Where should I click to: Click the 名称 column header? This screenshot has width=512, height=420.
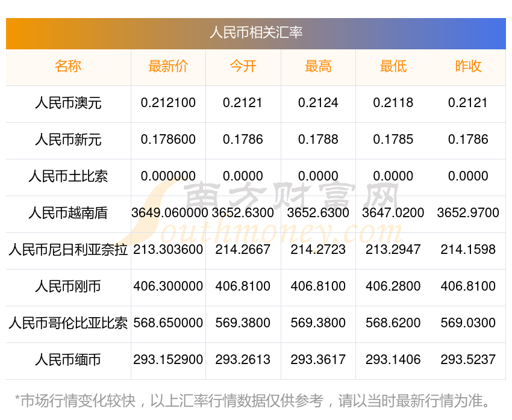(x=68, y=66)
